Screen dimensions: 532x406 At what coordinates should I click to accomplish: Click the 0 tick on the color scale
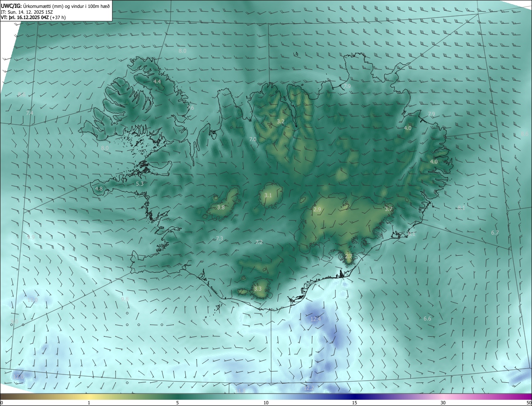click(2, 403)
